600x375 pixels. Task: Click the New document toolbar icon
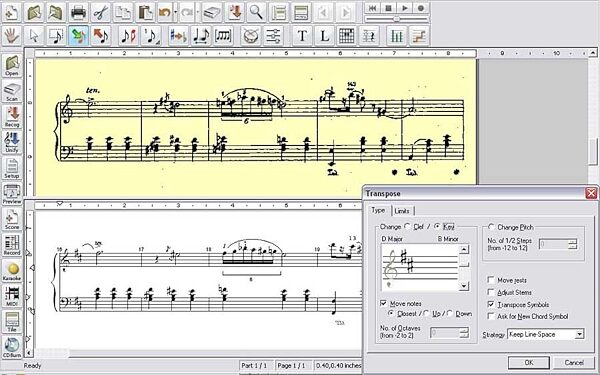(11, 12)
